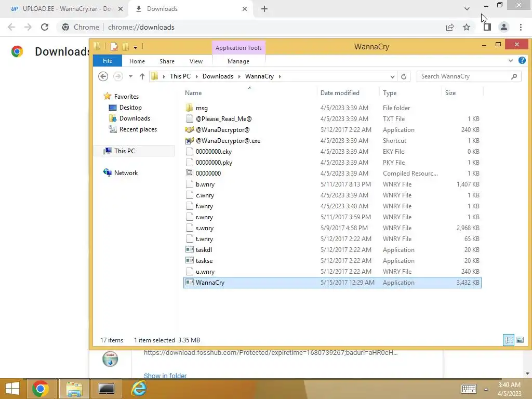532x399 pixels.
Task: Select the 00000000 compiled resource icon
Action: click(190, 173)
